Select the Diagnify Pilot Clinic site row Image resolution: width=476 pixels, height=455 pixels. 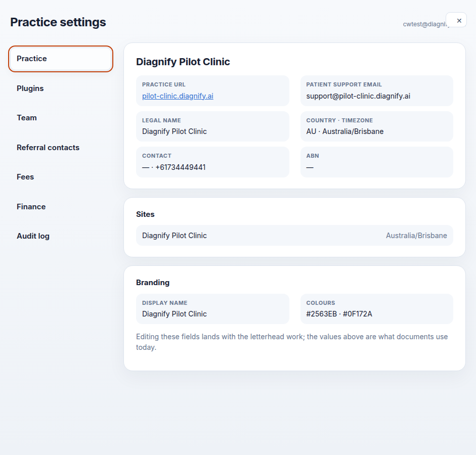pyautogui.click(x=294, y=236)
